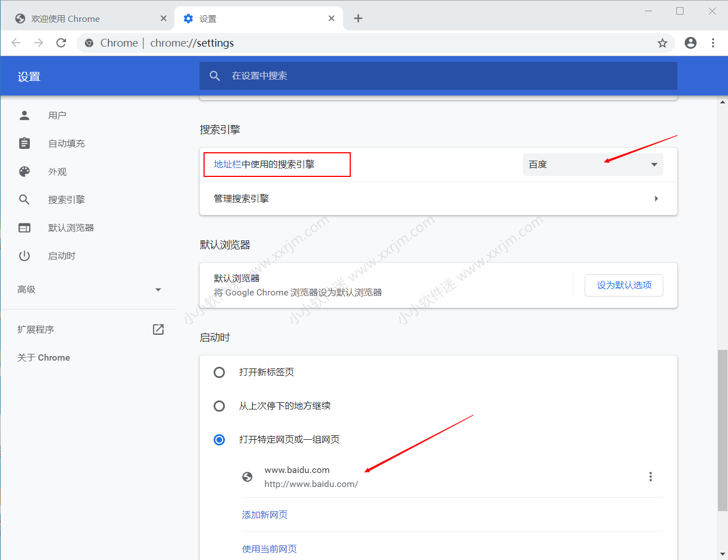
Task: Maximize the Chrome window
Action: click(680, 11)
